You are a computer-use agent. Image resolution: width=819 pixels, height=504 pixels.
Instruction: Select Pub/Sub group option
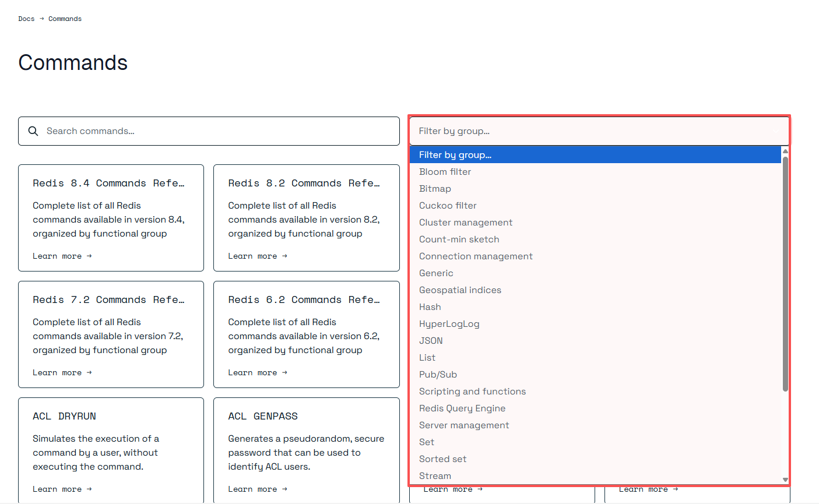[x=595, y=375]
